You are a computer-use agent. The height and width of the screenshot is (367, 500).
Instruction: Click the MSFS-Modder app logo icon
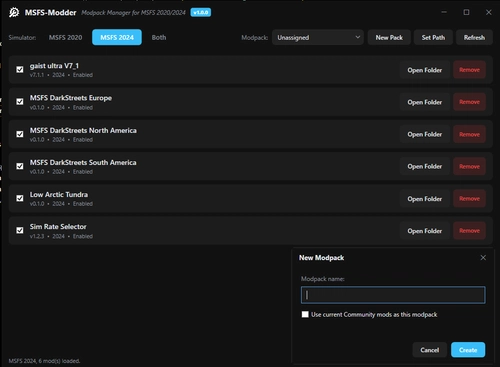[14, 13]
